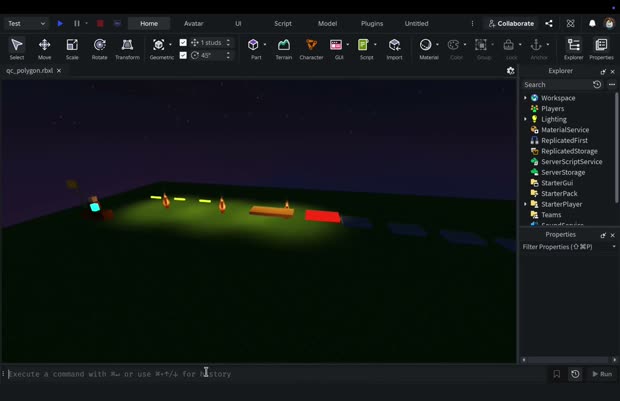Switch to the Home tab

click(x=149, y=23)
